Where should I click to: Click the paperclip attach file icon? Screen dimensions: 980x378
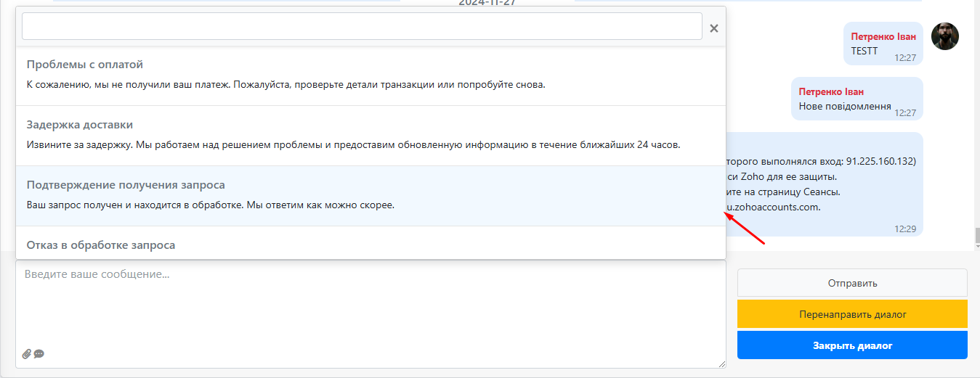(27, 354)
